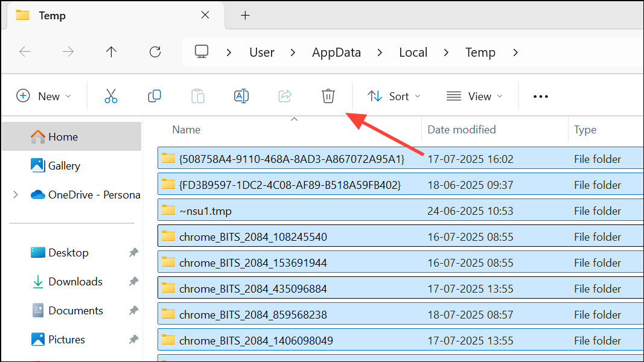
Task: Go back to the previous folder
Action: coord(25,52)
